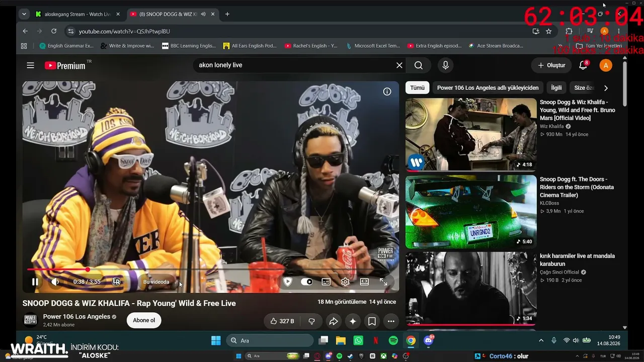Screen dimensions: 644x362
Task: Click the Power 106 channel avatar
Action: [31, 320]
